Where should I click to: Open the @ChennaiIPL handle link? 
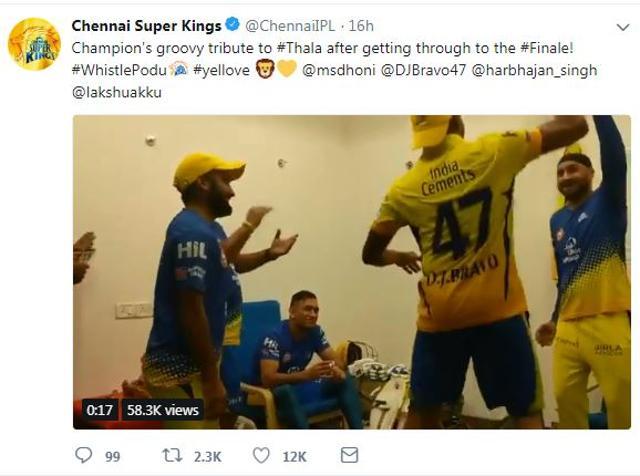coord(284,24)
